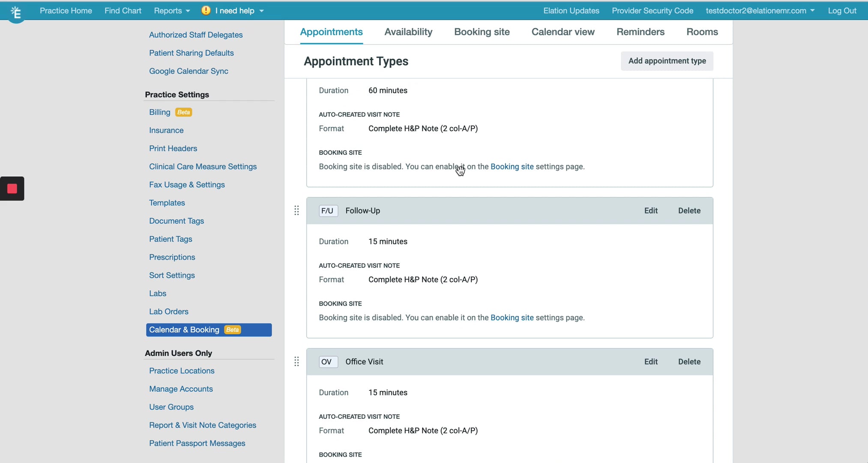Open Patient Passport Messages

197,443
